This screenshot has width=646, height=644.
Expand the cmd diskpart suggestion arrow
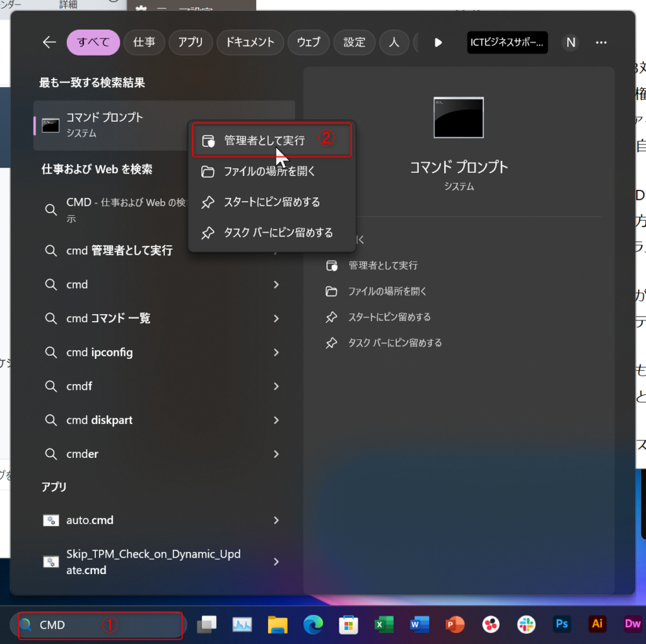pyautogui.click(x=276, y=420)
